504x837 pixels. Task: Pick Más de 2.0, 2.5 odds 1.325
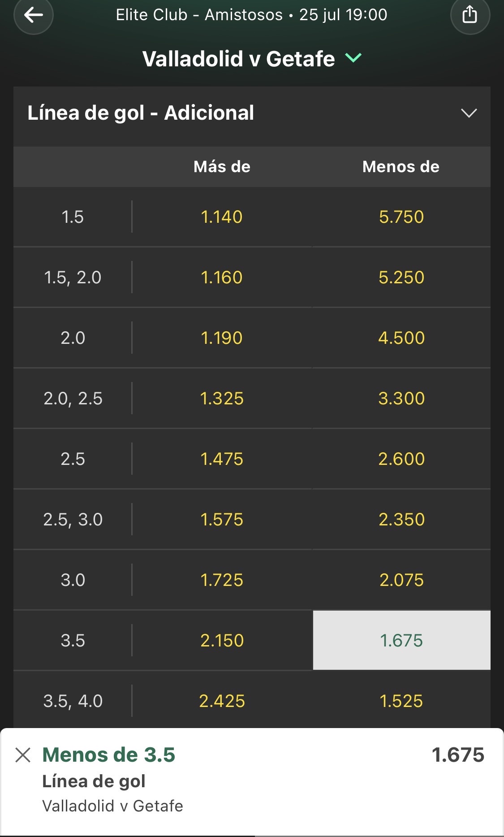click(x=222, y=399)
